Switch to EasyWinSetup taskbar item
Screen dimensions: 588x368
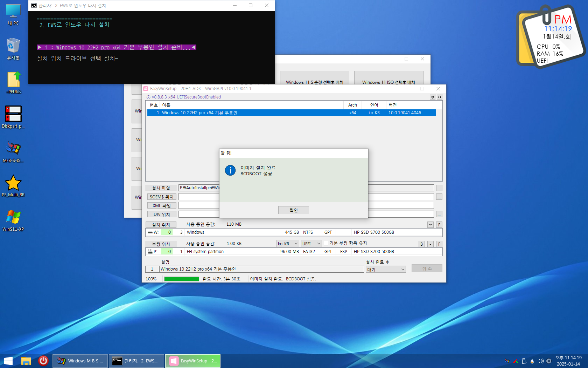click(193, 361)
